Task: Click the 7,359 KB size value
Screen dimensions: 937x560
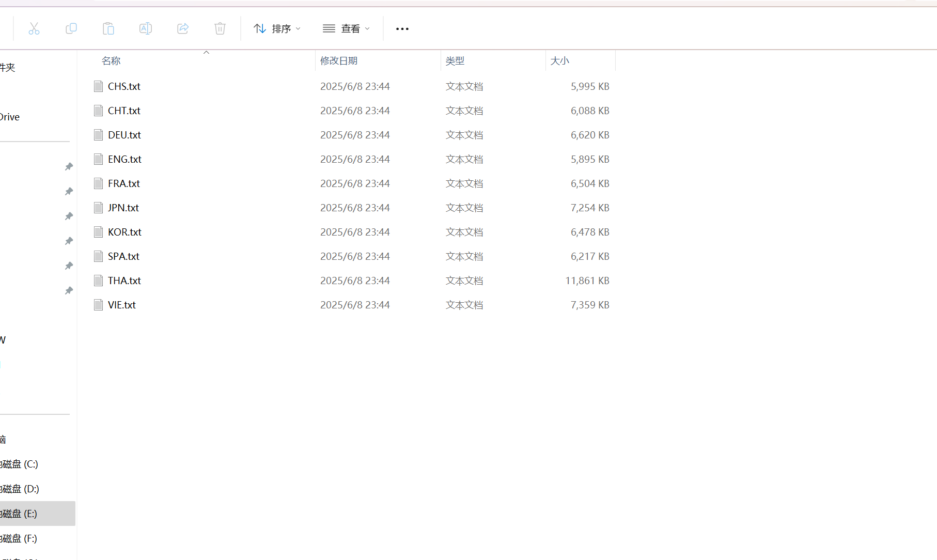Action: point(590,305)
